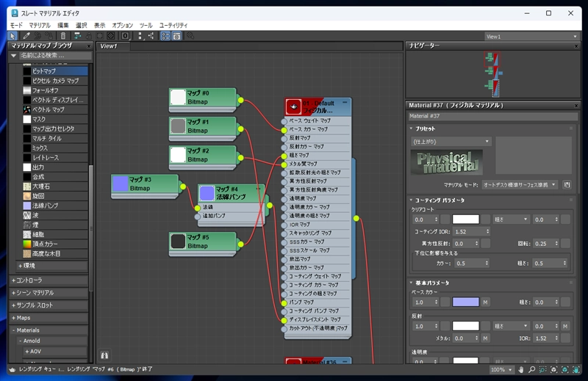Open the 編集 menu
This screenshot has width=588, height=381.
tap(62, 25)
